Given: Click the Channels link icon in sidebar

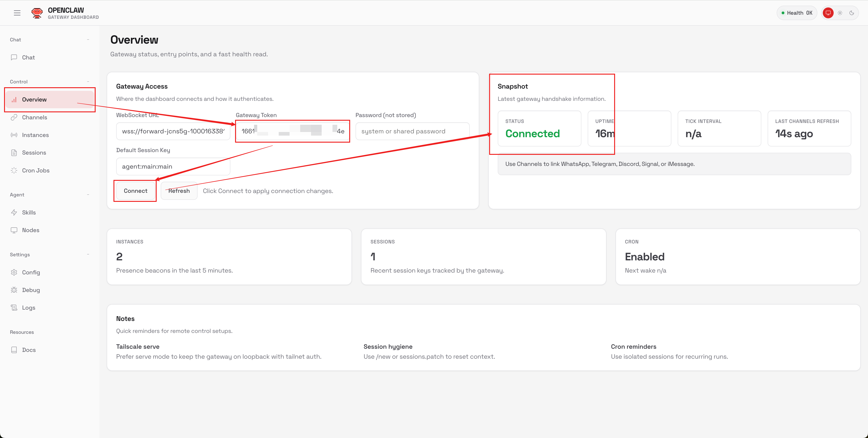Looking at the screenshot, I should click(14, 117).
